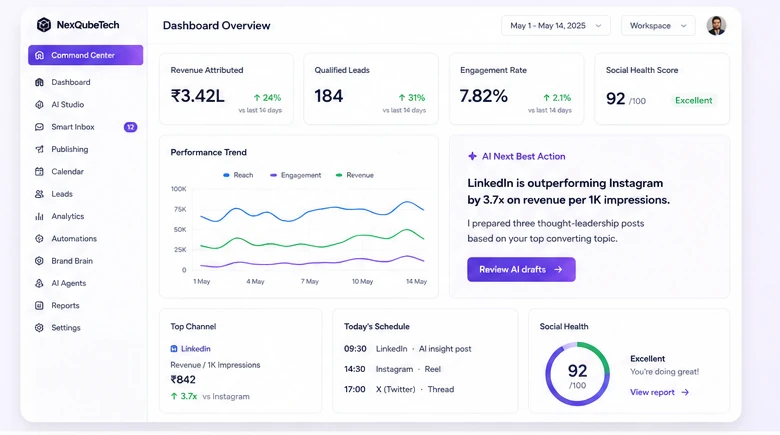Follow the View report link
The width and height of the screenshot is (780, 435).
pos(660,392)
